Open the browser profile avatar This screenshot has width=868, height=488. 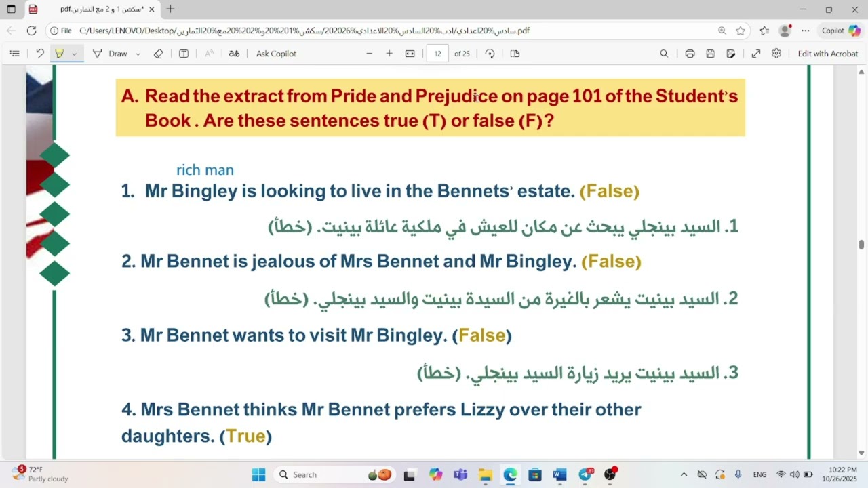coord(785,30)
